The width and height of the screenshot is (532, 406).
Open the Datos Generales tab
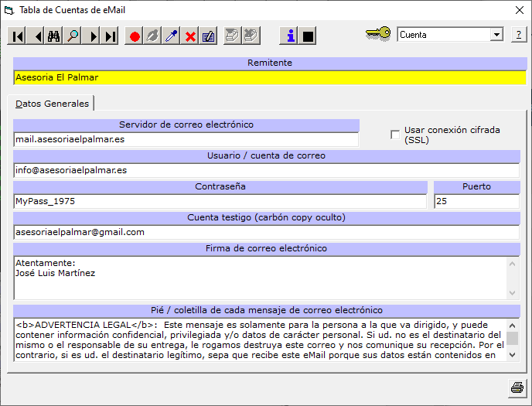click(x=51, y=104)
